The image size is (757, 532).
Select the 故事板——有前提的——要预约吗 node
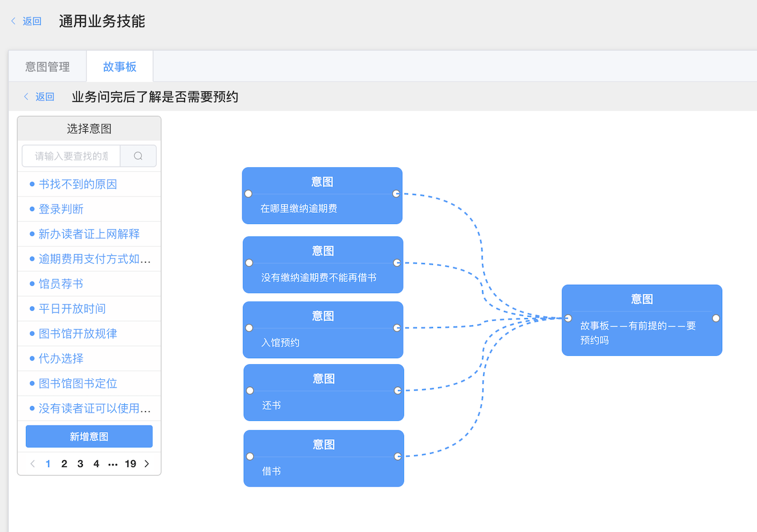point(642,320)
